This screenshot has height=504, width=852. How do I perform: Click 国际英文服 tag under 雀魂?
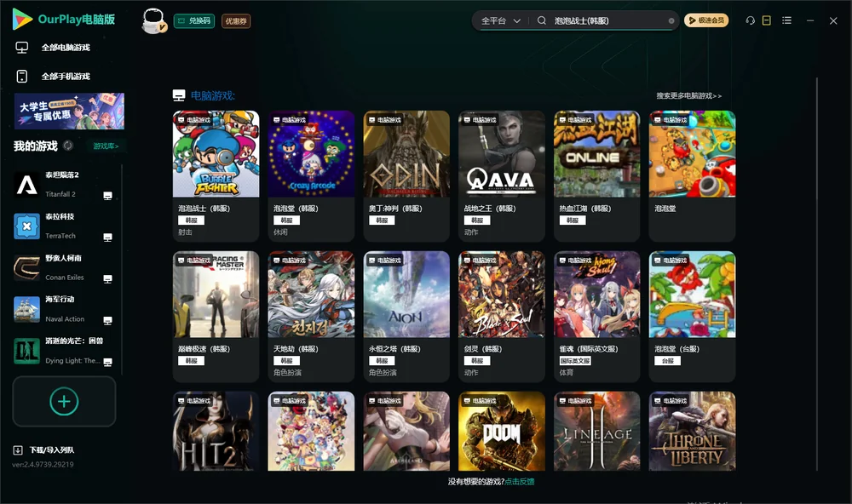[x=575, y=361]
